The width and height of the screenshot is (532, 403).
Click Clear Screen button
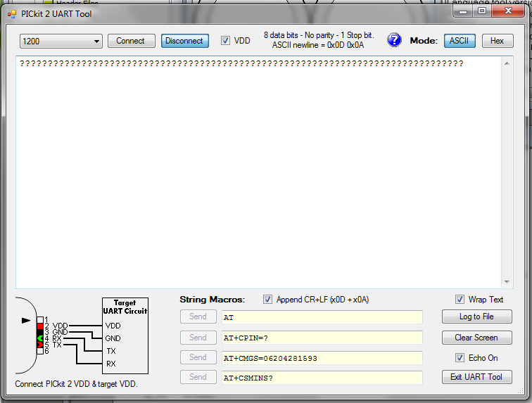tap(476, 338)
